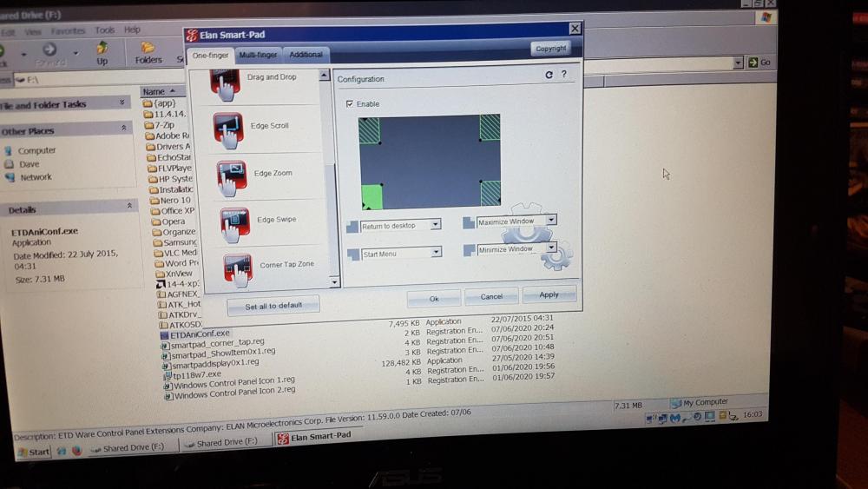Select the Drag and Drop gesture icon

click(225, 85)
